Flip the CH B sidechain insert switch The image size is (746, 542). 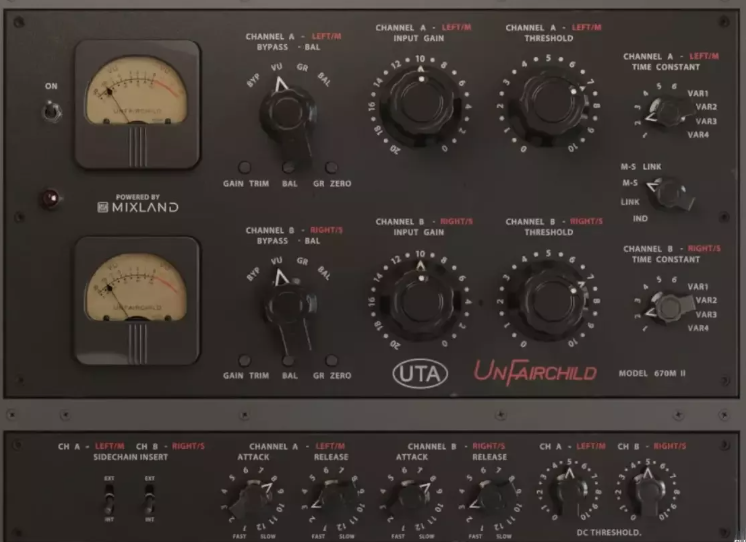(x=149, y=499)
